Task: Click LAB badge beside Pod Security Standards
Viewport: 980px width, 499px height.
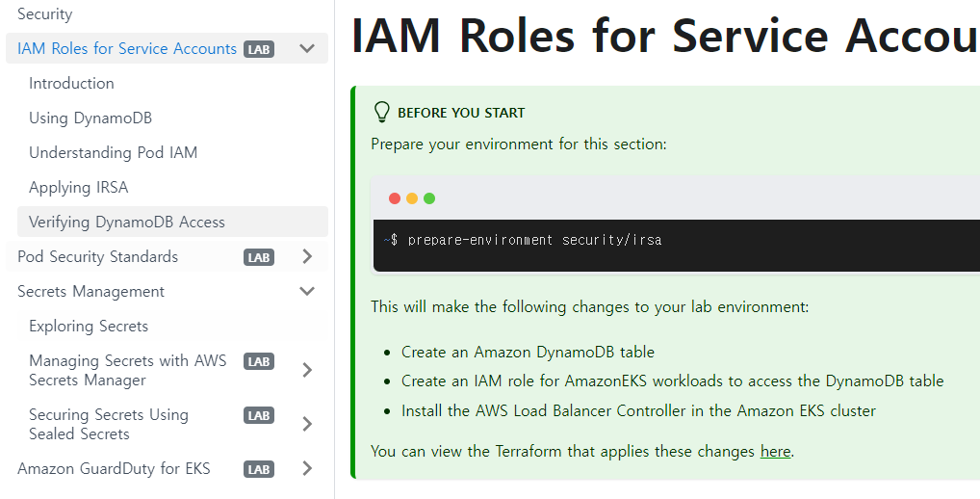Action: [x=258, y=257]
